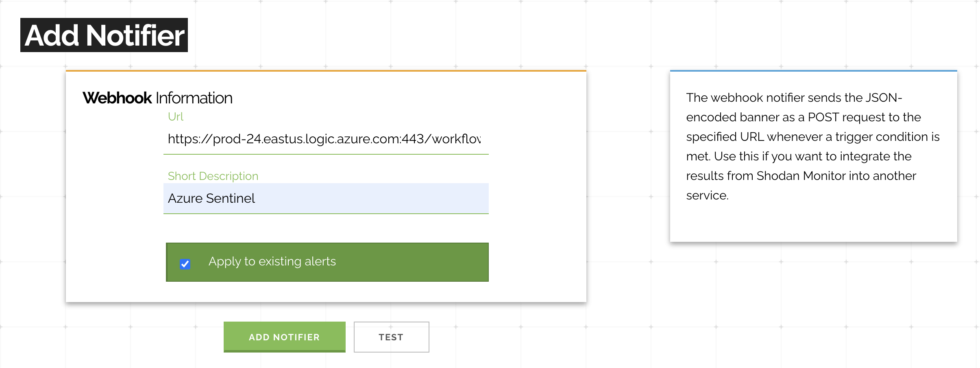
Task: Click the word 'Webhook' in section title
Action: tap(117, 98)
